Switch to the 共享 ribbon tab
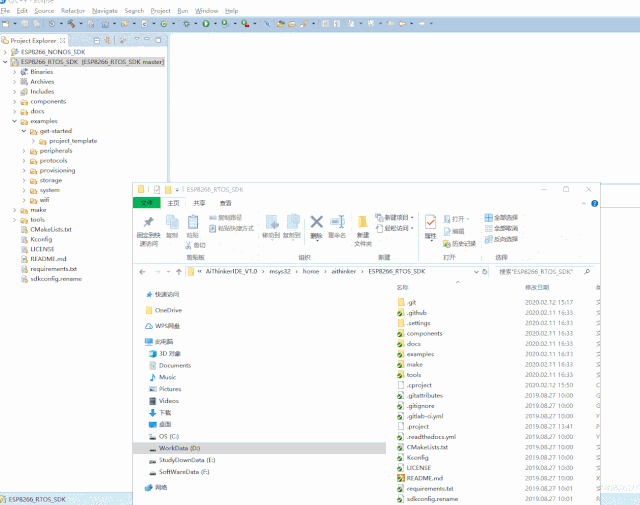Viewport: 640px width, 505px height. click(199, 203)
